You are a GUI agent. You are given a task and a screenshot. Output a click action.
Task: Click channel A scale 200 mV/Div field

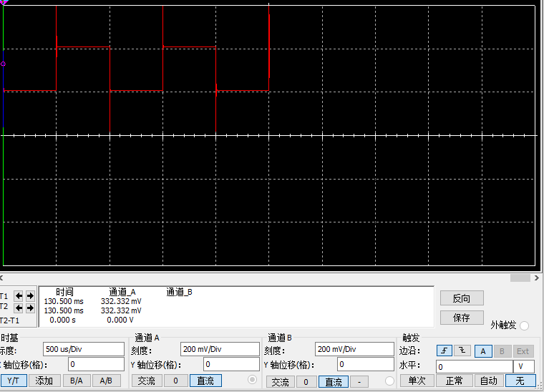pyautogui.click(x=220, y=349)
